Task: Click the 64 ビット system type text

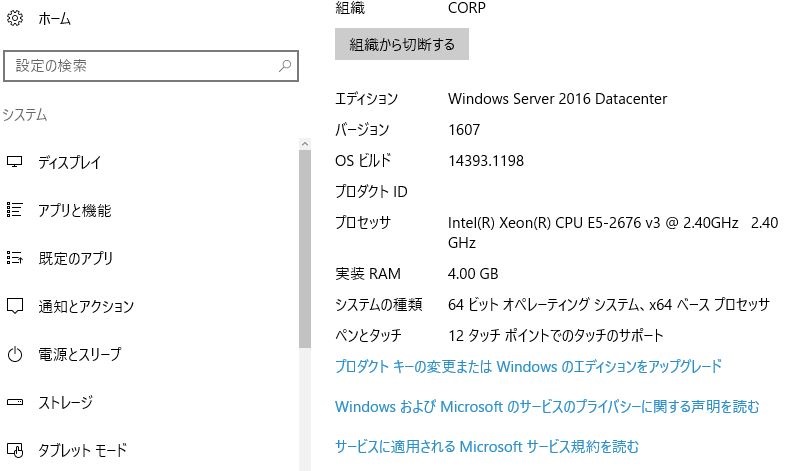Action: click(609, 305)
